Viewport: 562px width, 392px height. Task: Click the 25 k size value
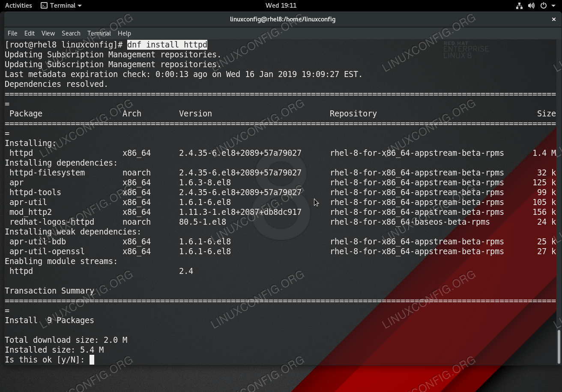(x=547, y=242)
